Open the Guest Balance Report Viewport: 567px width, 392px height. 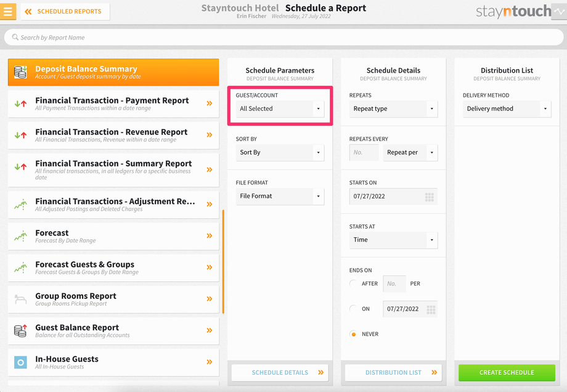click(x=113, y=330)
